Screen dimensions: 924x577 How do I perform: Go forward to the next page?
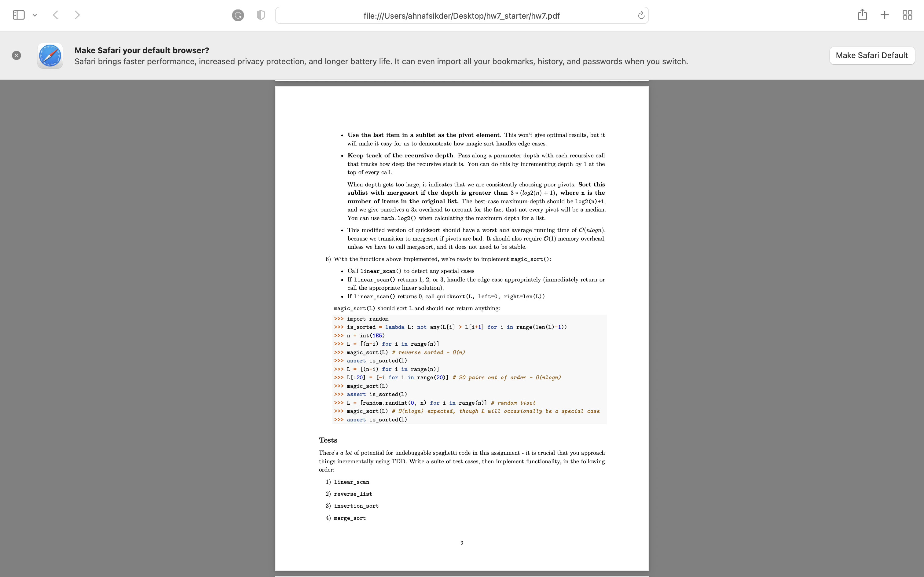(77, 15)
